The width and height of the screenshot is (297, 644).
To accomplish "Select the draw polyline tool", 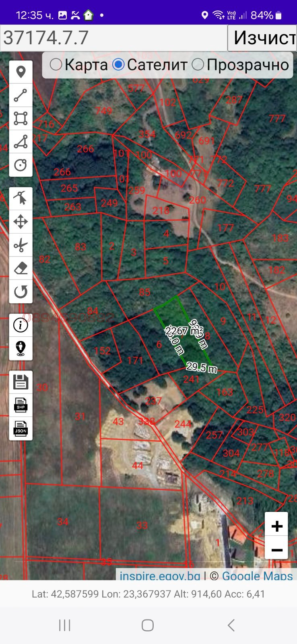I will [x=21, y=95].
